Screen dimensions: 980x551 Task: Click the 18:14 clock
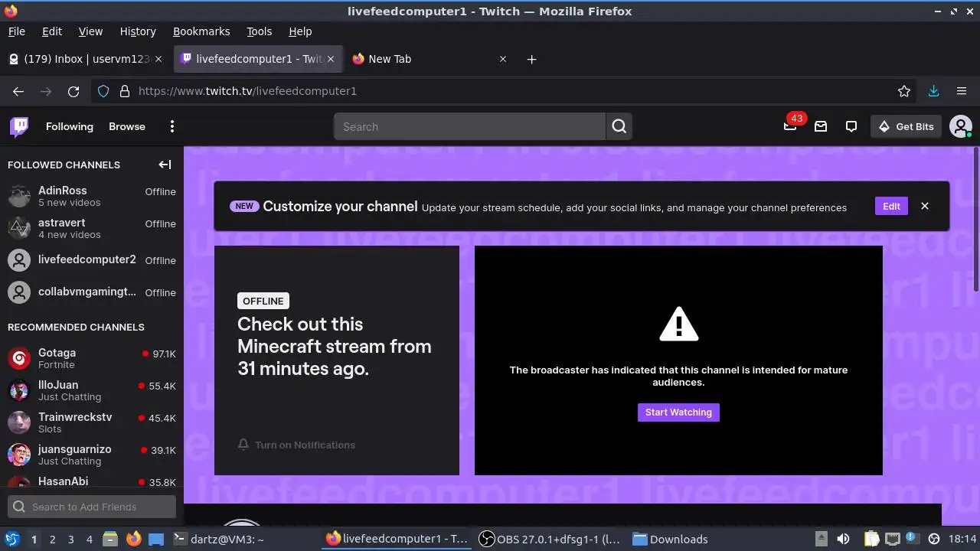[x=962, y=539]
